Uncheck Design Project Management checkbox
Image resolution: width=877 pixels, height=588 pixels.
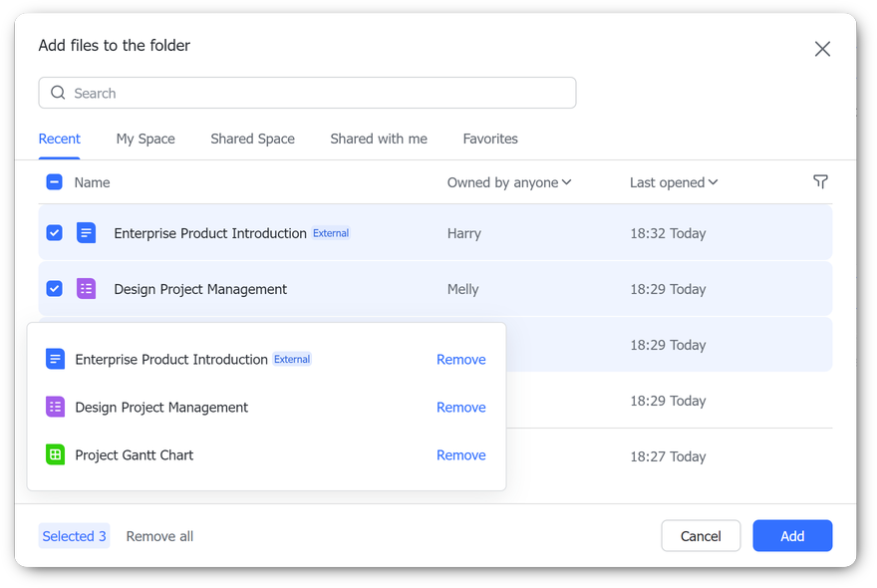point(55,289)
